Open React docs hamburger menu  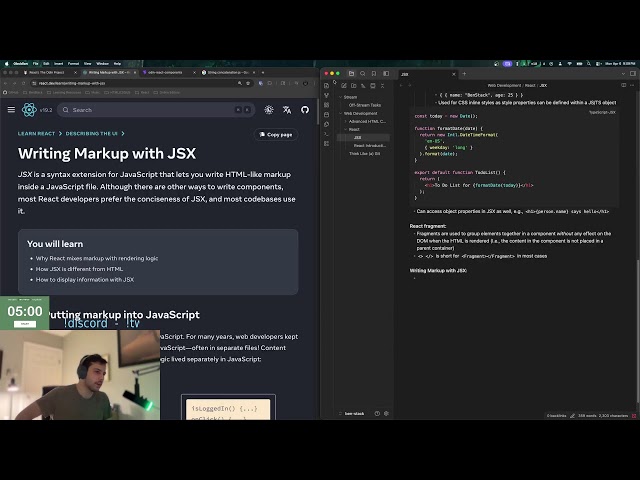point(11,110)
